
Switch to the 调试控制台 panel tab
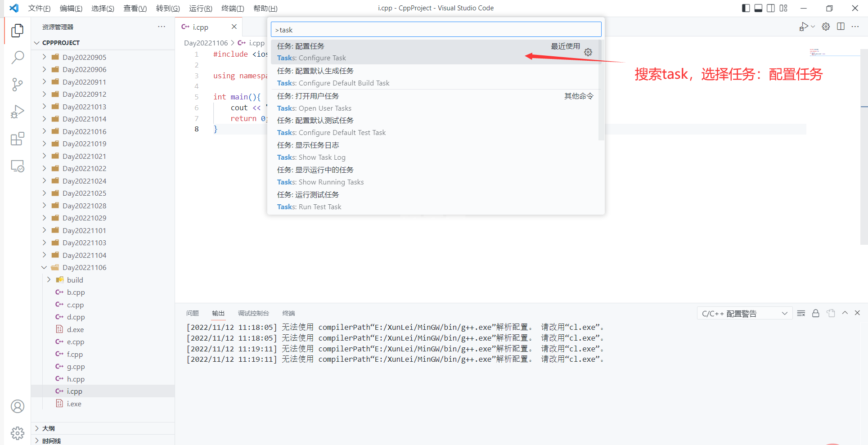(x=253, y=313)
